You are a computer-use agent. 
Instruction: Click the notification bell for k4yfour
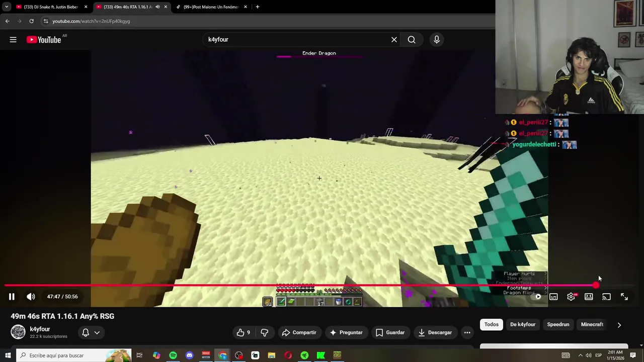86,332
